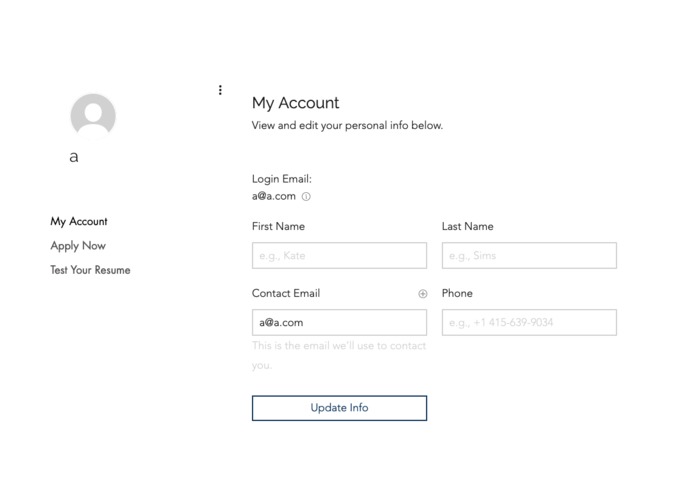The height and width of the screenshot is (494, 695).
Task: Open the Test Your Resume page
Action: [x=90, y=270]
